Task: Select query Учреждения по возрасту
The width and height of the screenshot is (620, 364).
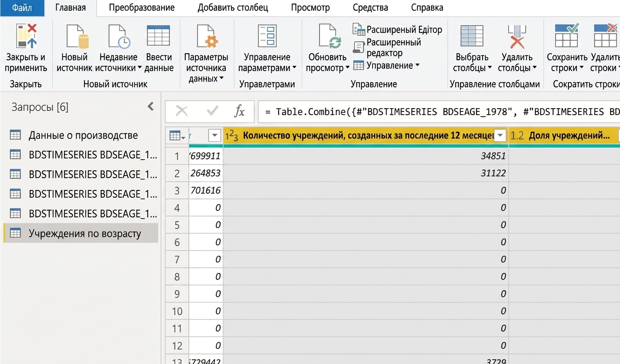Action: (80, 233)
